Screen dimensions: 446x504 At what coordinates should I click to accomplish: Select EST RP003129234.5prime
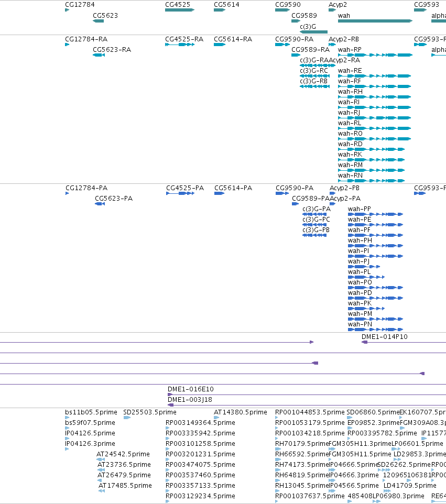(200, 496)
